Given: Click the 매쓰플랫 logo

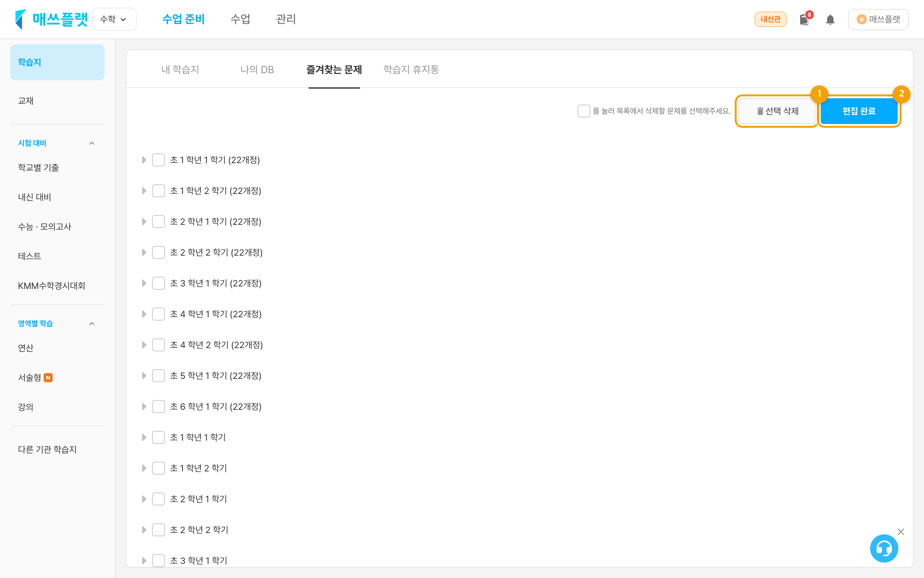Looking at the screenshot, I should click(x=51, y=19).
